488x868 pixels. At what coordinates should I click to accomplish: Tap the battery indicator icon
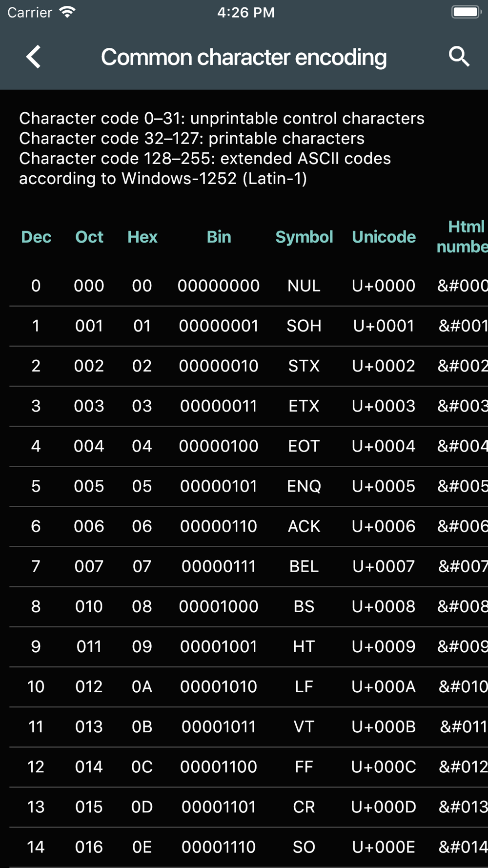tap(467, 12)
